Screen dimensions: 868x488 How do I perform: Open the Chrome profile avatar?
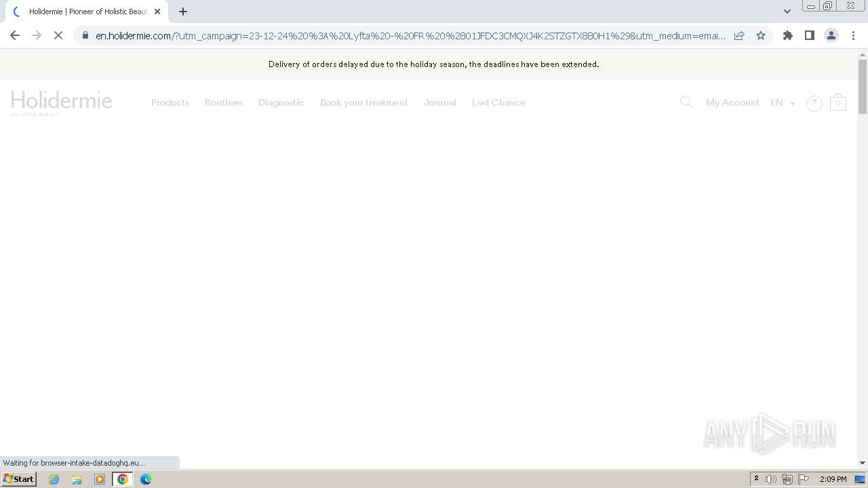pyautogui.click(x=831, y=35)
